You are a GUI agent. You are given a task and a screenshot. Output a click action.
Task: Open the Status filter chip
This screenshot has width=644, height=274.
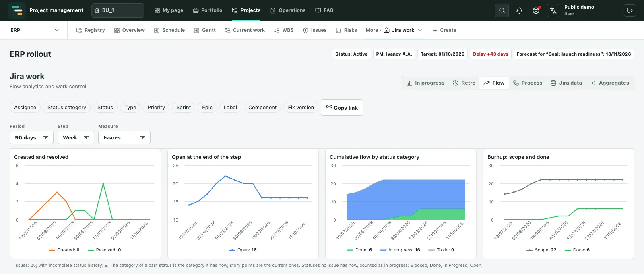tap(105, 108)
